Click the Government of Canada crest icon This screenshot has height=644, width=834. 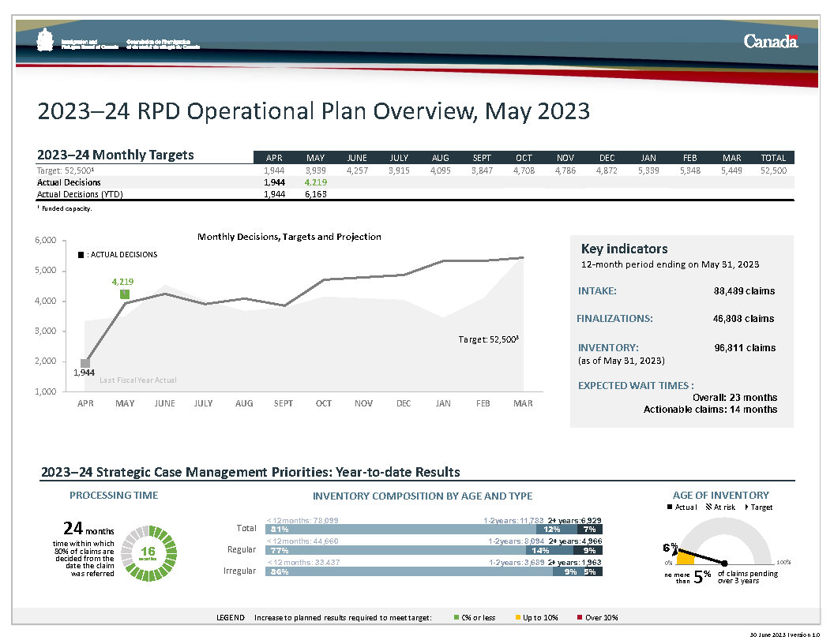[x=46, y=41]
